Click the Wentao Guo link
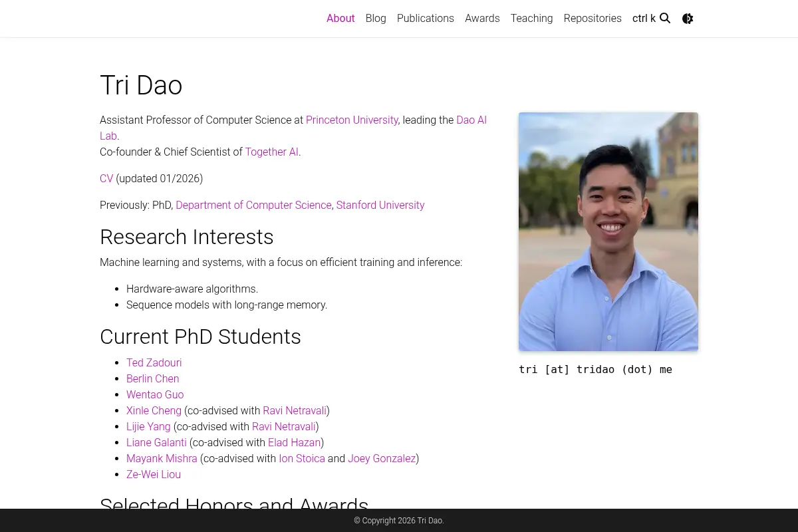798x532 pixels. 155,395
